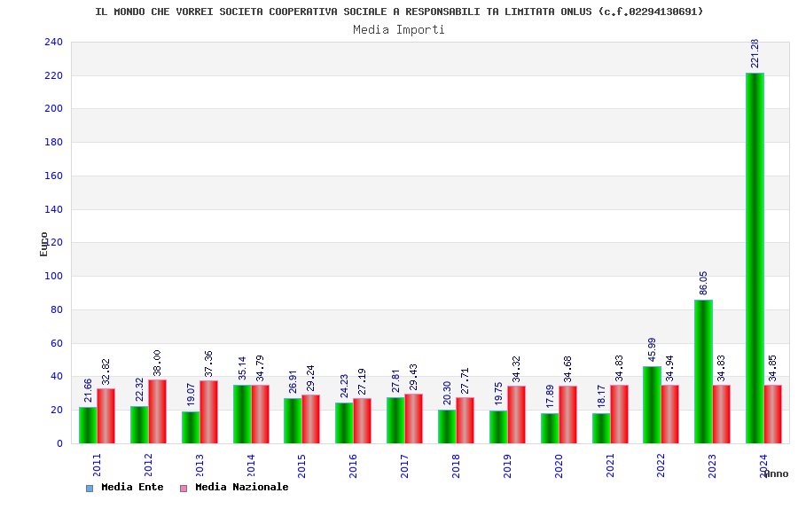Click the red 2016 bar, 27.19
This screenshot has width=798, height=532.
(363, 420)
